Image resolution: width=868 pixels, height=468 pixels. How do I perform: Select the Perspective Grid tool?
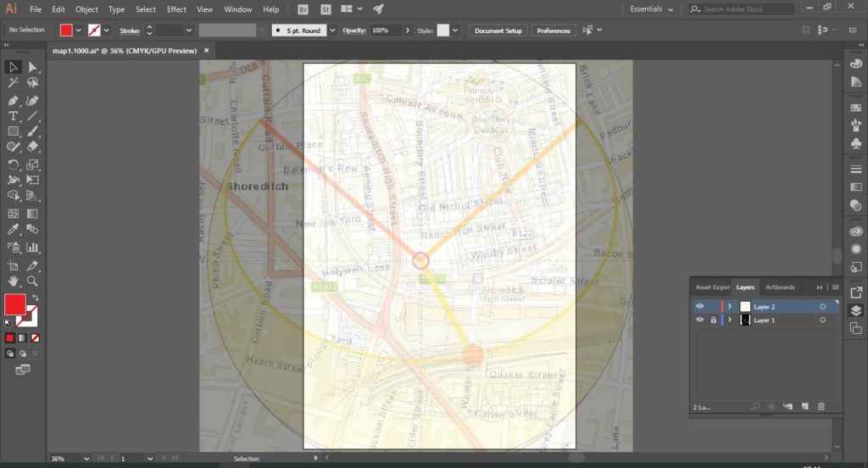tap(33, 196)
